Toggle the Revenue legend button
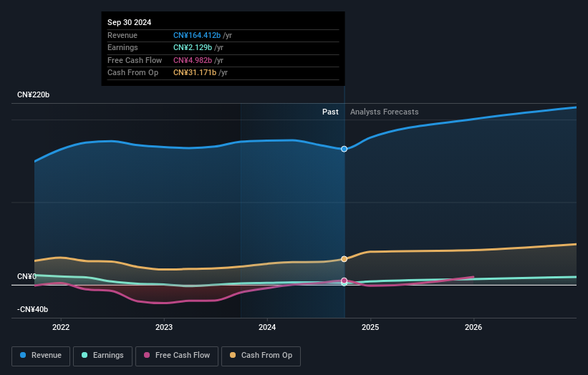The height and width of the screenshot is (375, 588). pyautogui.click(x=41, y=356)
